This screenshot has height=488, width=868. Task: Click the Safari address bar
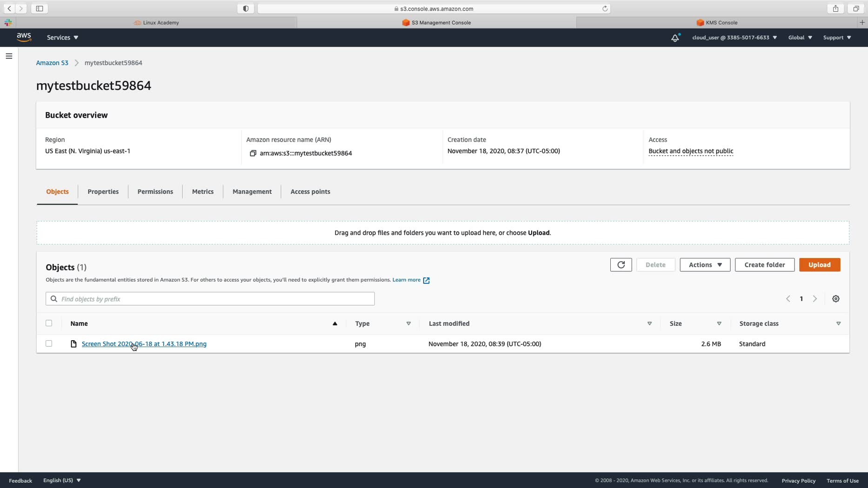point(434,8)
